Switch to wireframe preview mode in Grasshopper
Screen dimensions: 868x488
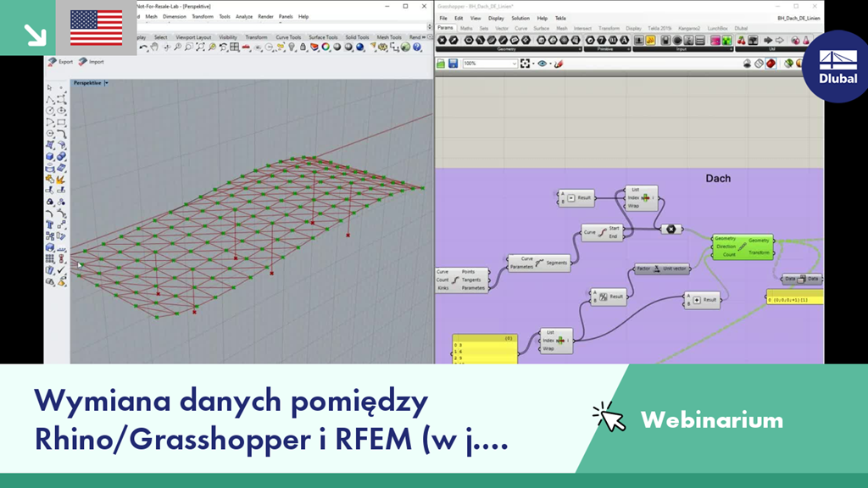759,64
